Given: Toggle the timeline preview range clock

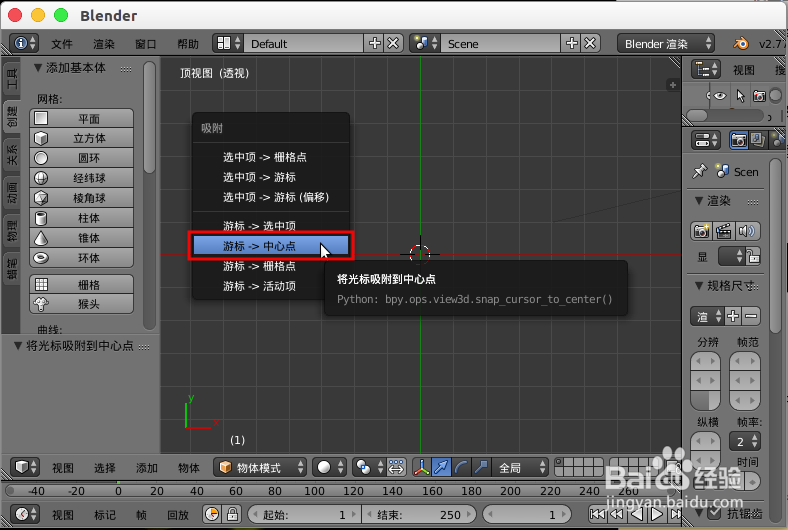Looking at the screenshot, I should pos(212,514).
